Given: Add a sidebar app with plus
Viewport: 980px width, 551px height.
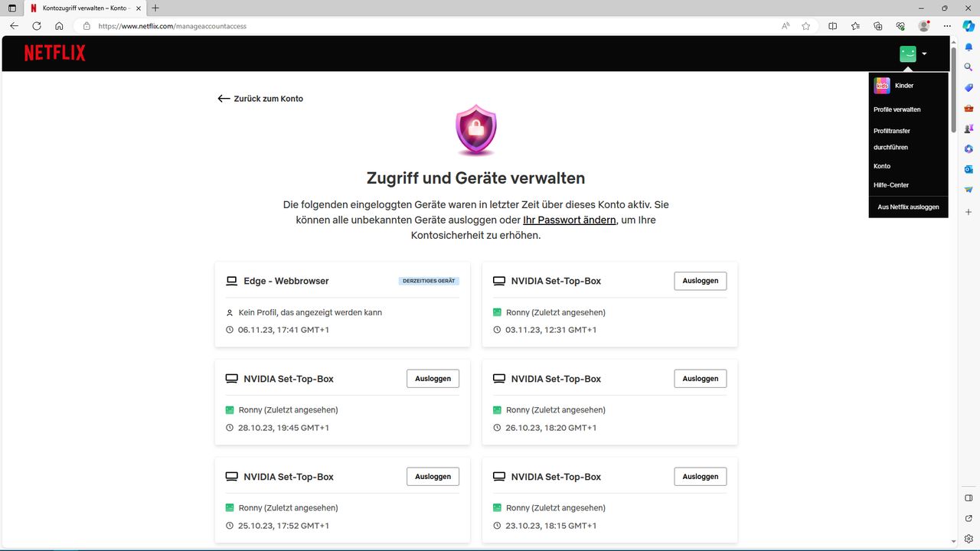Looking at the screenshot, I should click(x=969, y=211).
